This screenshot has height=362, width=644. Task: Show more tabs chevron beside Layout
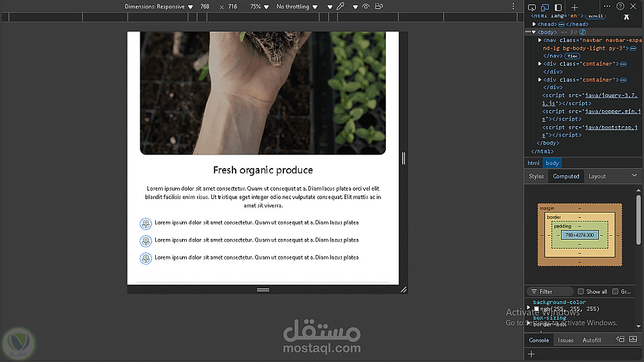634,175
